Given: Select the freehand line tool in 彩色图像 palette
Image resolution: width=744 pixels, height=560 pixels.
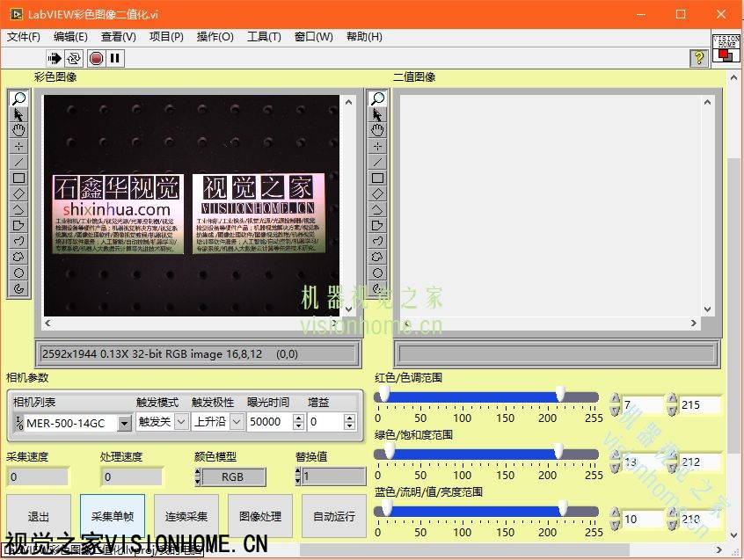Looking at the screenshot, I should (x=19, y=241).
